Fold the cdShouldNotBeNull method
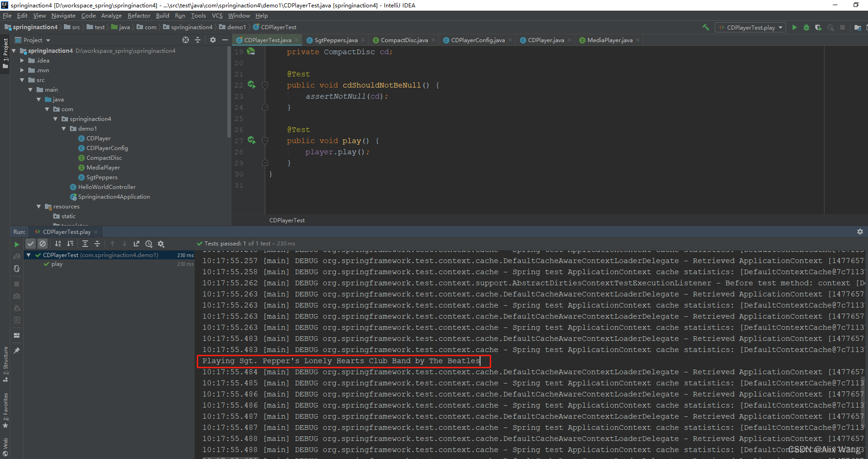Screen dimensions: 868x459 coord(265,85)
